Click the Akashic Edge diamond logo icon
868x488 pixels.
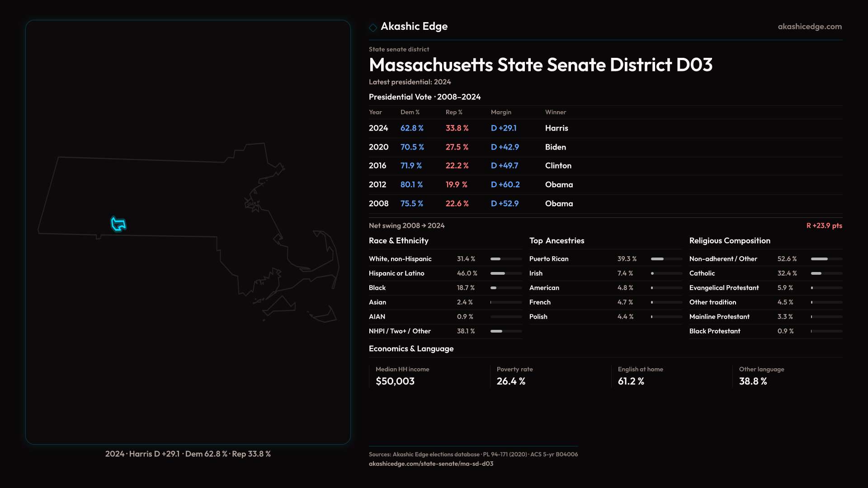[373, 28]
